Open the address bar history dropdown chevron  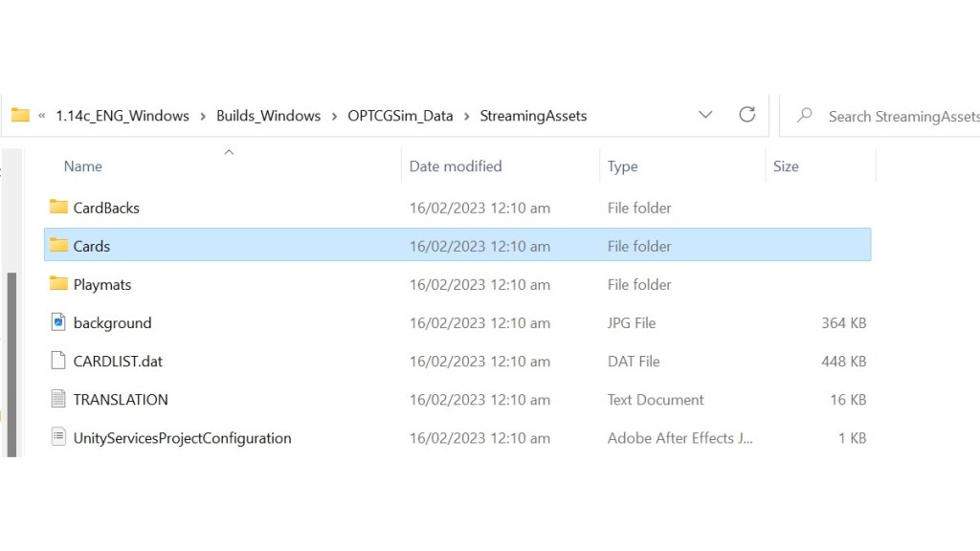[x=705, y=114]
